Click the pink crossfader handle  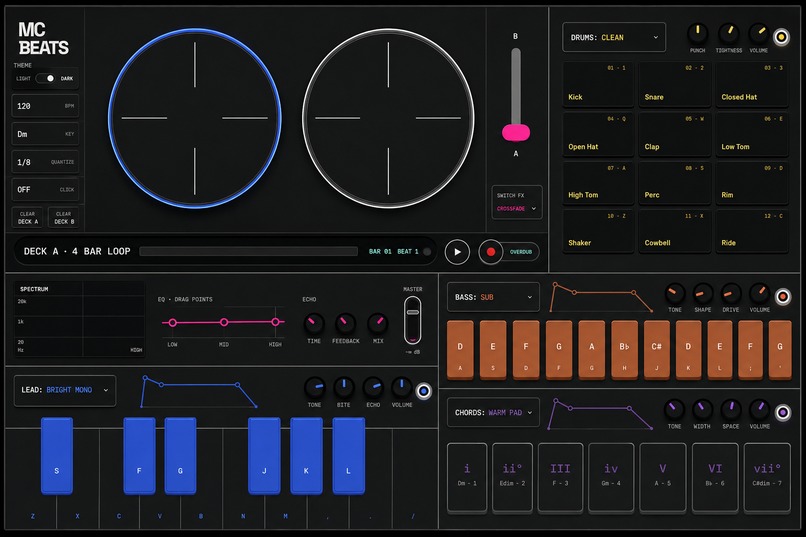[516, 133]
